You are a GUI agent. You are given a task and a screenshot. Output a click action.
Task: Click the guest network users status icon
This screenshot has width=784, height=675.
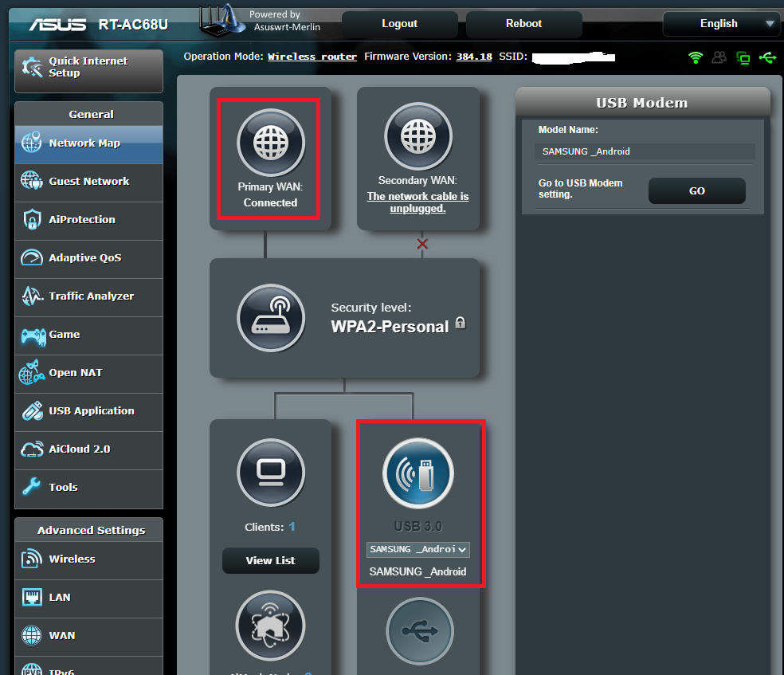coord(719,57)
